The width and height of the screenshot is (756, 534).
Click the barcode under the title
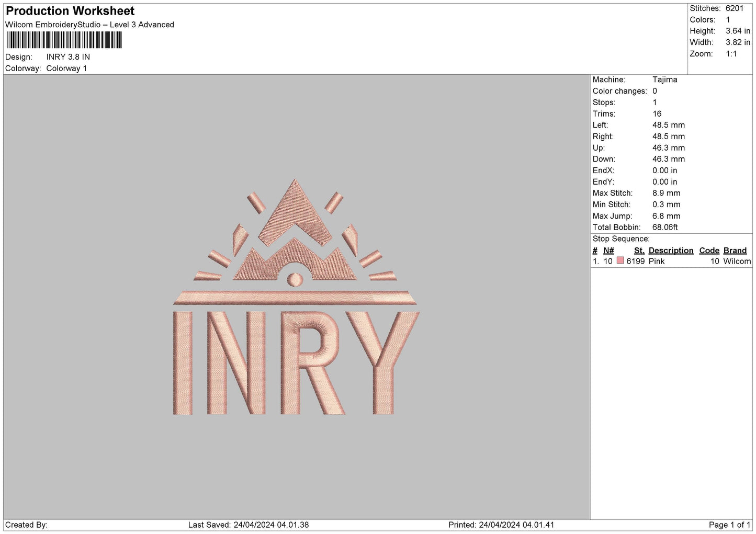[64, 40]
